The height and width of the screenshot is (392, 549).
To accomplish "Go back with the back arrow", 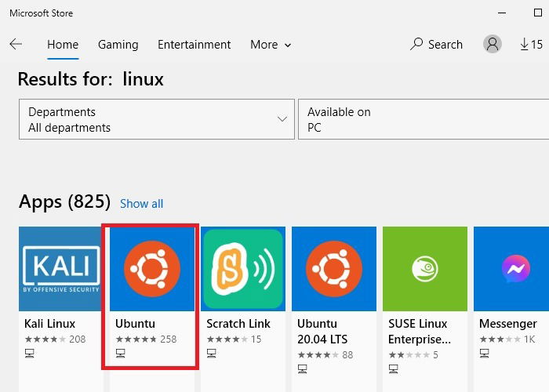I will (16, 44).
